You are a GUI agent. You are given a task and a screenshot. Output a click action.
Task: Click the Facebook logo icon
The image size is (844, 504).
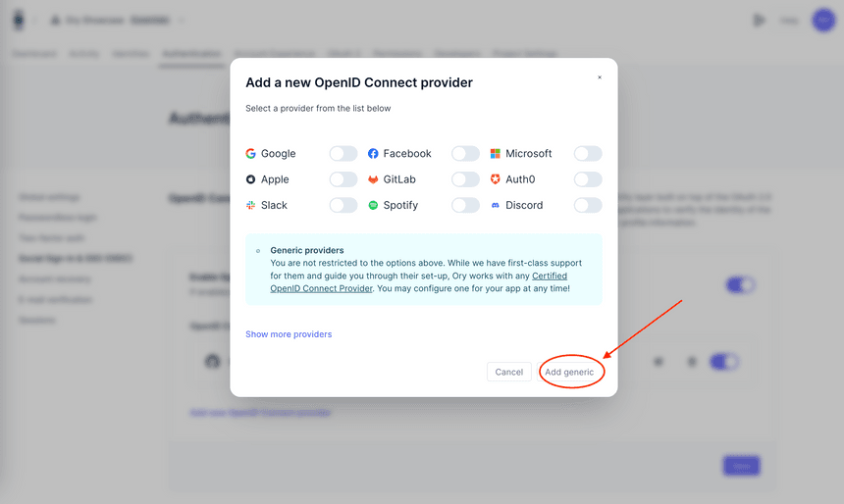(373, 154)
